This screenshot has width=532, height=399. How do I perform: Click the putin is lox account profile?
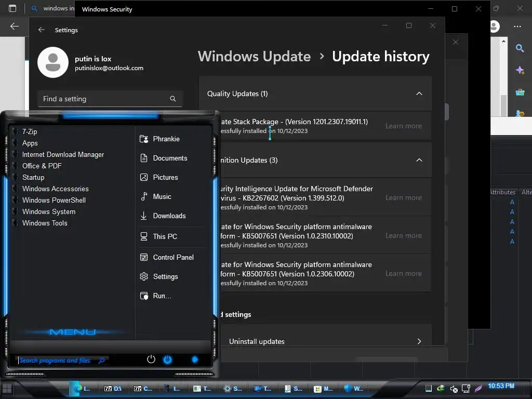(90, 63)
